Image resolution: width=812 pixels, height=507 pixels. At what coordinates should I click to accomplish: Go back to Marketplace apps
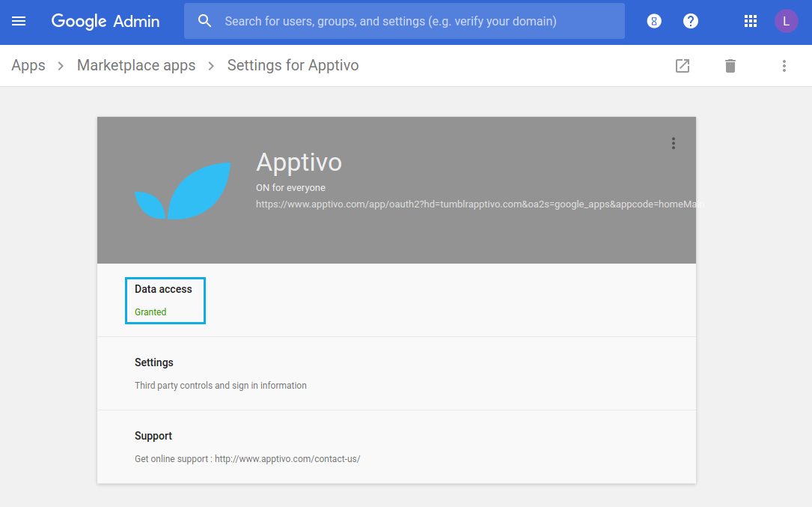(135, 65)
